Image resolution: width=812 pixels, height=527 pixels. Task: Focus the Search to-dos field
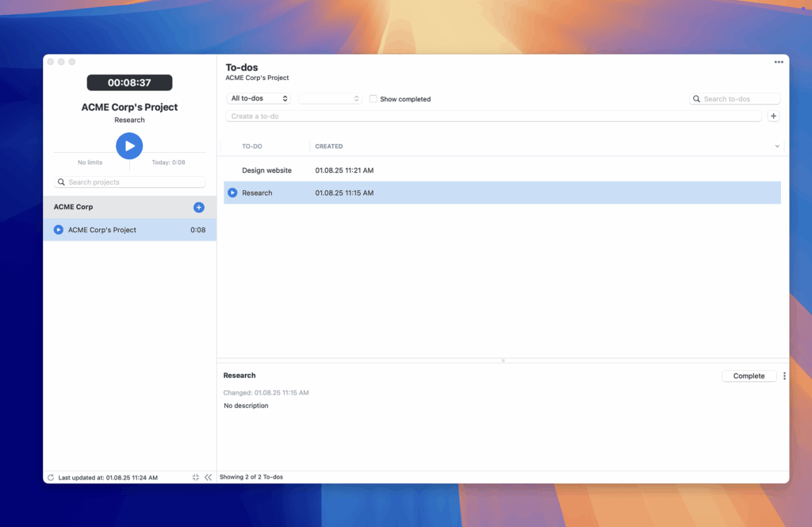point(734,99)
